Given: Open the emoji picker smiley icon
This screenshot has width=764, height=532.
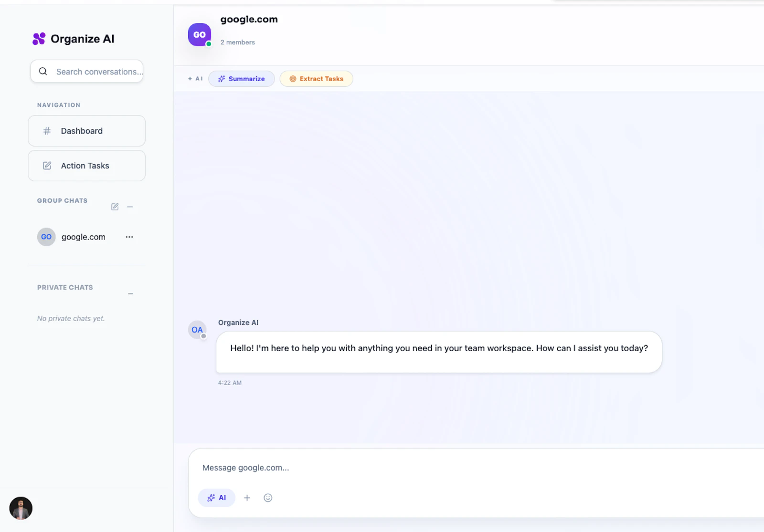Looking at the screenshot, I should tap(268, 498).
